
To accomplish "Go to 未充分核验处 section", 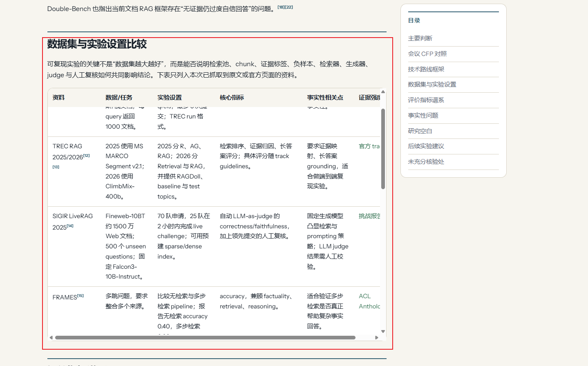I will point(426,162).
